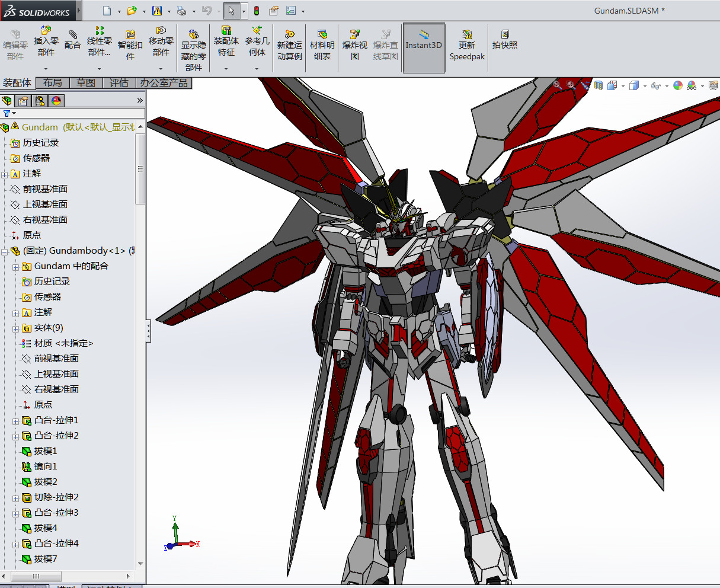Create a new document
This screenshot has height=588, width=720.
click(107, 11)
